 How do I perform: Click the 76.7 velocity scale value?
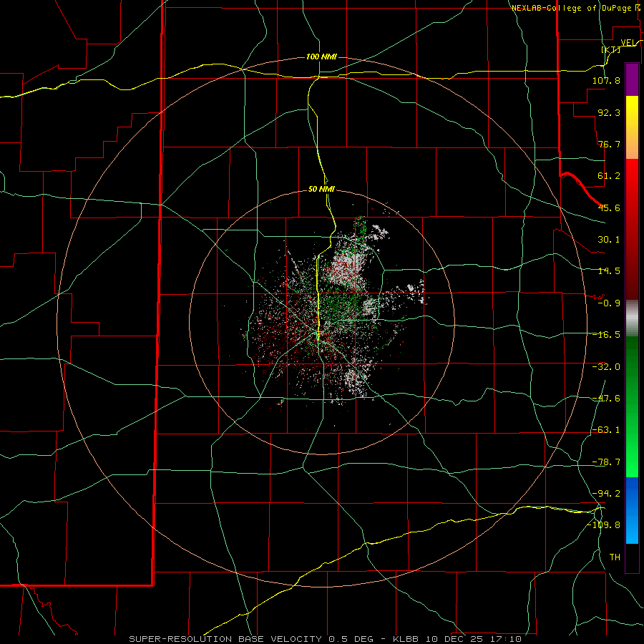click(x=609, y=144)
